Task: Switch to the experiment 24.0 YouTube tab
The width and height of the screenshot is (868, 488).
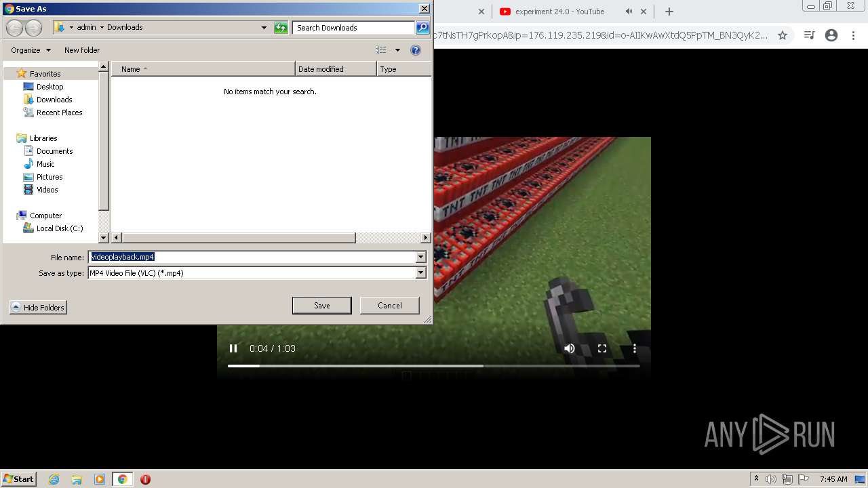Action: click(559, 12)
